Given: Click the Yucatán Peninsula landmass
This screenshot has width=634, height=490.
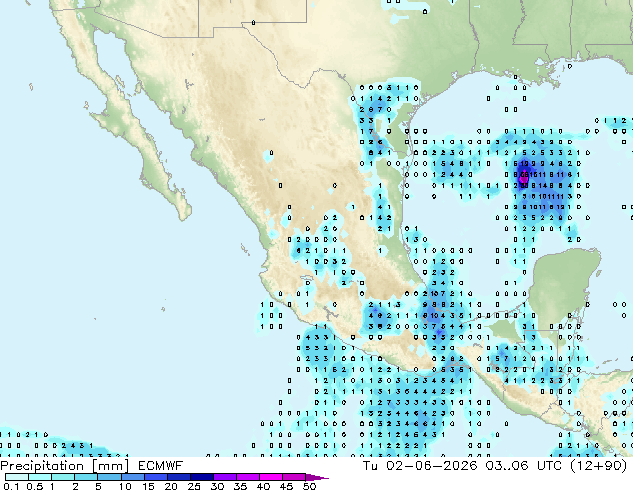Looking at the screenshot, I should [x=562, y=283].
